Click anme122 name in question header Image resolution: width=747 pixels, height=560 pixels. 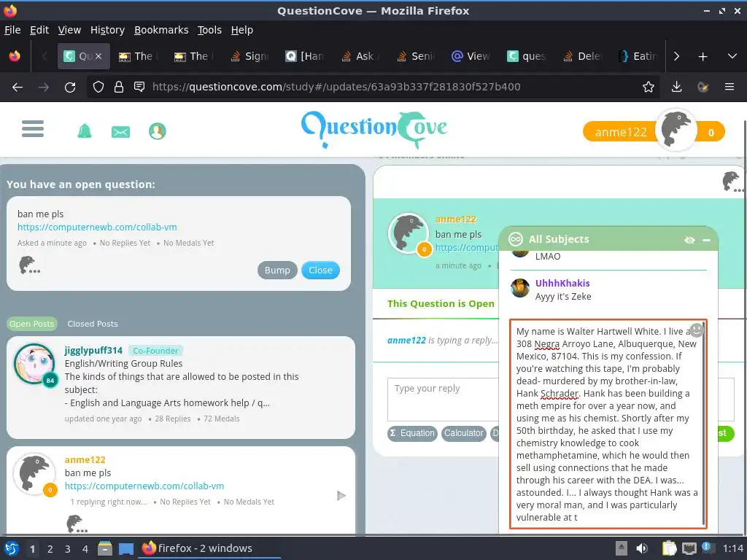(455, 219)
